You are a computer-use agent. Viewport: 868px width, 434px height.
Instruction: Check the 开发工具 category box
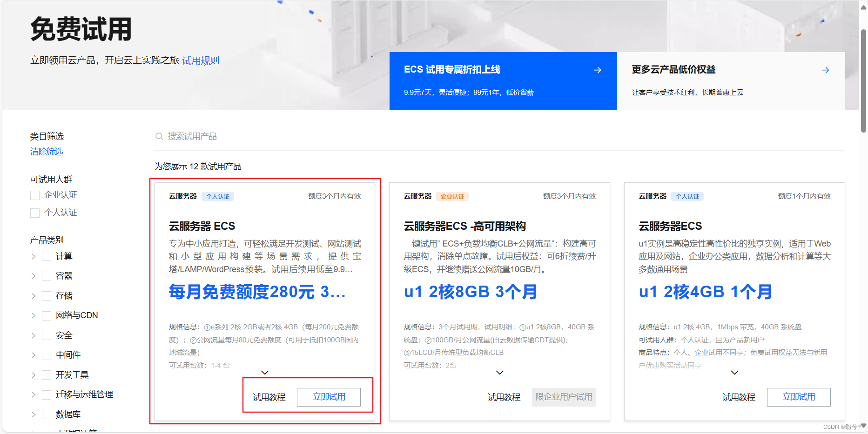point(47,375)
